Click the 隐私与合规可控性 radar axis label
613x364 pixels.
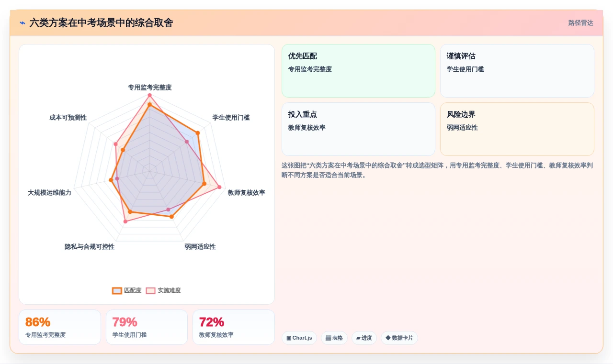90,246
